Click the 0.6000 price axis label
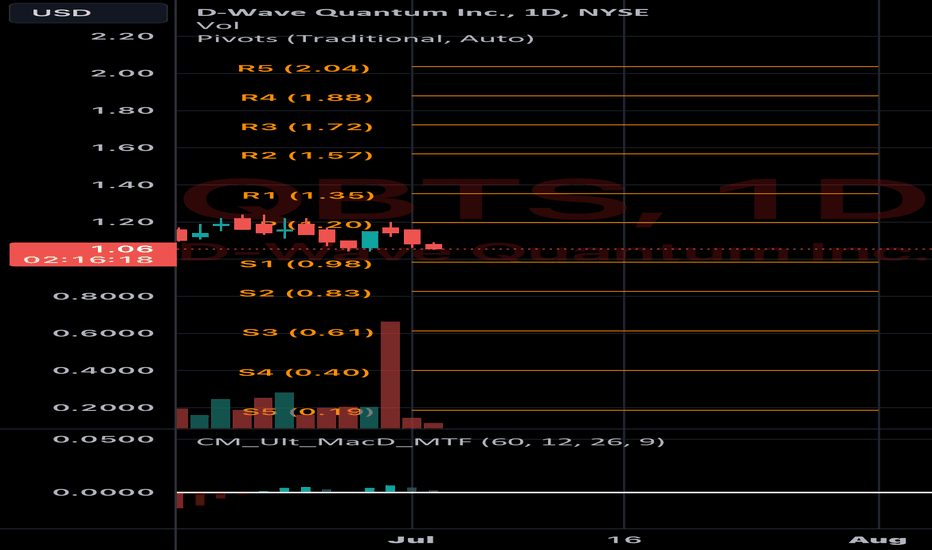 103,333
